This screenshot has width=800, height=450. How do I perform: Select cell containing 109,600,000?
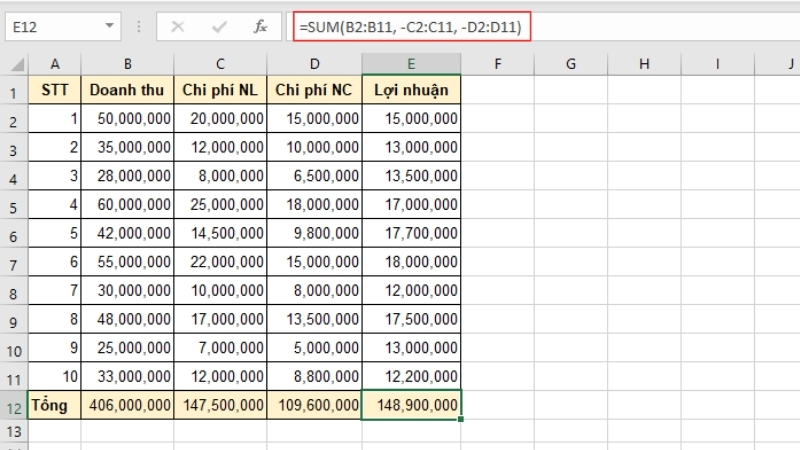tap(314, 405)
